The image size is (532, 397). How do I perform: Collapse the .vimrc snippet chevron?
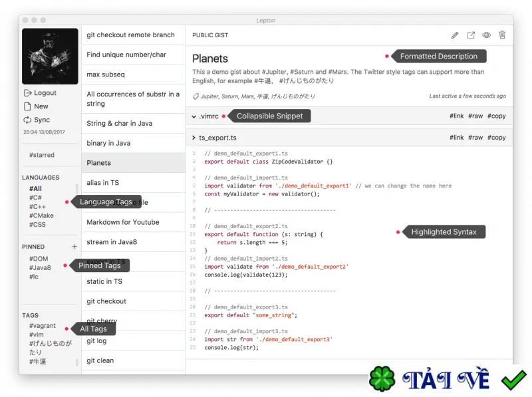(194, 116)
